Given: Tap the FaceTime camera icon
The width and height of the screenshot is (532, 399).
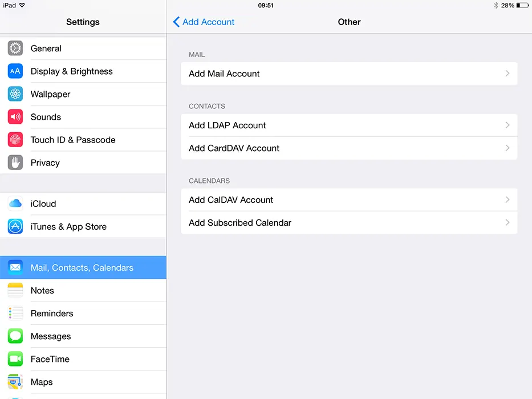Looking at the screenshot, I should [x=15, y=359].
